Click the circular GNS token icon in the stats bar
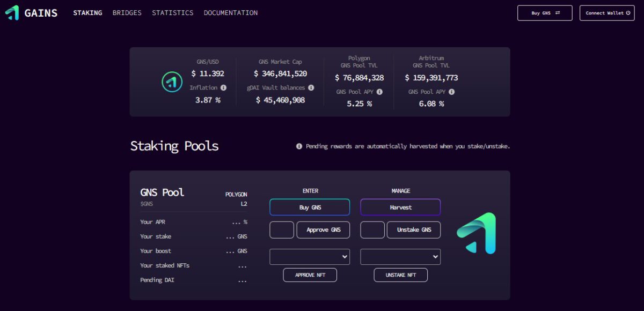Screen dimensions: 644x311 [172, 82]
